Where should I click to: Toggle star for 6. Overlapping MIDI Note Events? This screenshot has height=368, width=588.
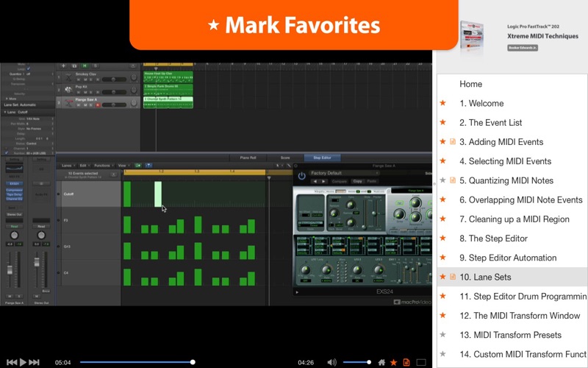(443, 199)
